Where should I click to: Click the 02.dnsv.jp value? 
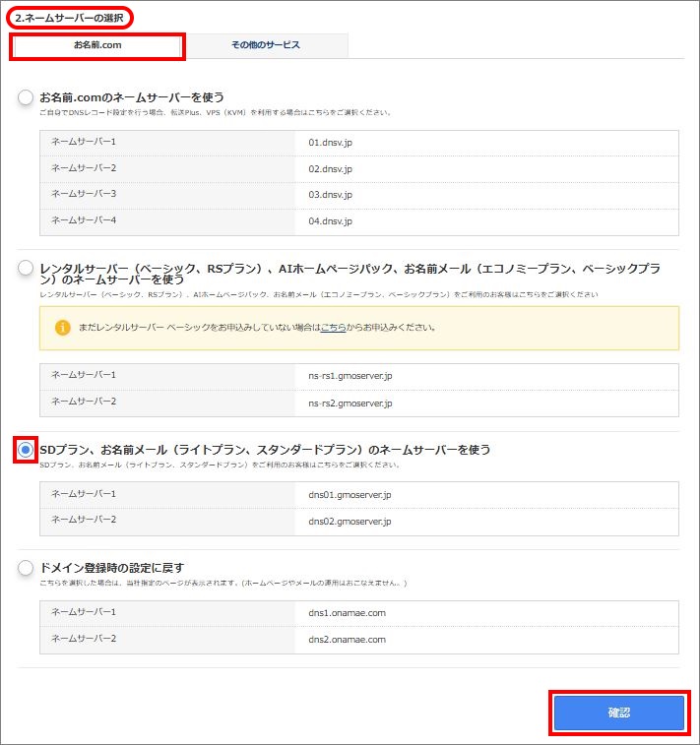(330, 169)
